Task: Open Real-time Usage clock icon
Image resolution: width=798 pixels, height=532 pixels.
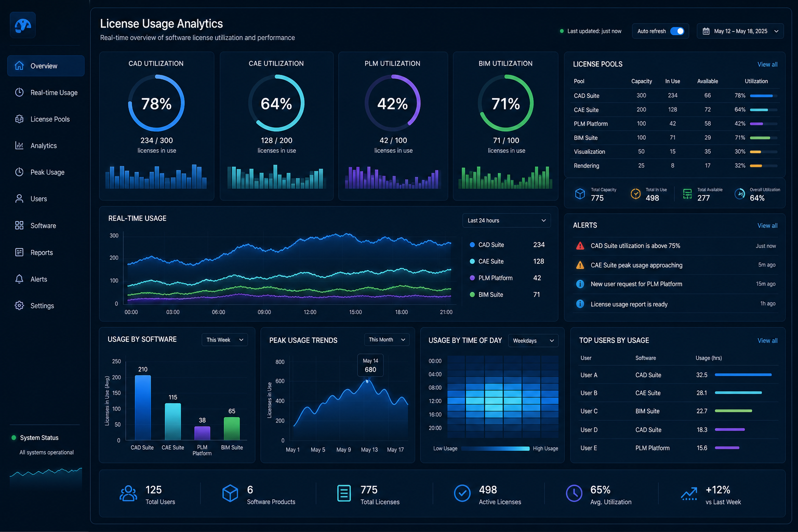Action: pyautogui.click(x=19, y=92)
